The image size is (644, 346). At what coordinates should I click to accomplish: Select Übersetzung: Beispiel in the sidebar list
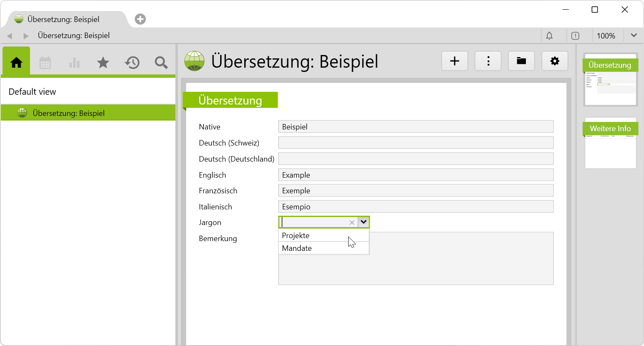[68, 113]
